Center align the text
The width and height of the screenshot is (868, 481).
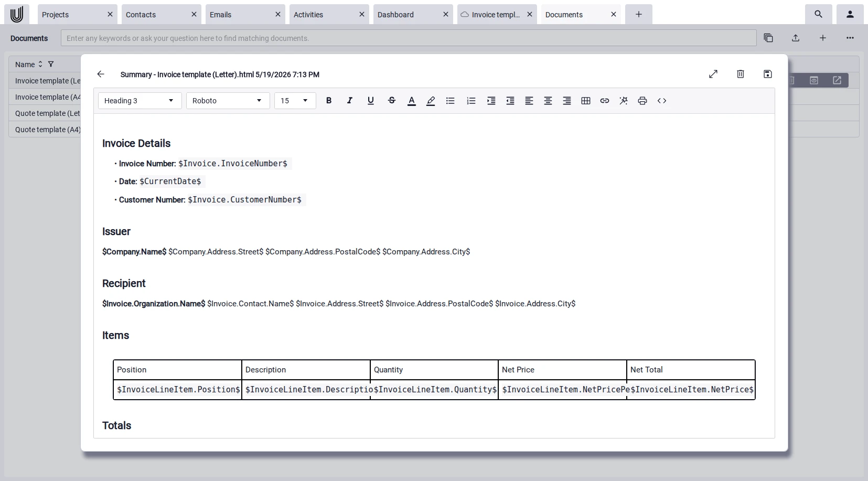(x=548, y=101)
